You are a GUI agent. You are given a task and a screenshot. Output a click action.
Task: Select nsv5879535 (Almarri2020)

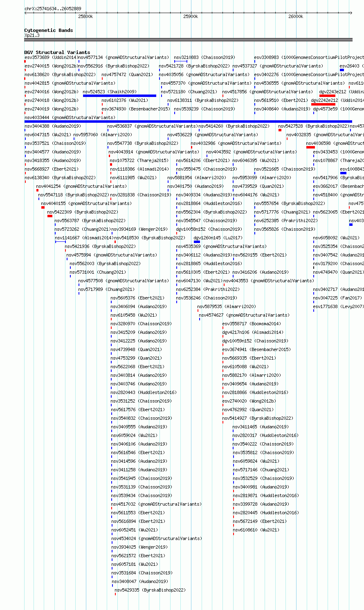click(x=227, y=306)
